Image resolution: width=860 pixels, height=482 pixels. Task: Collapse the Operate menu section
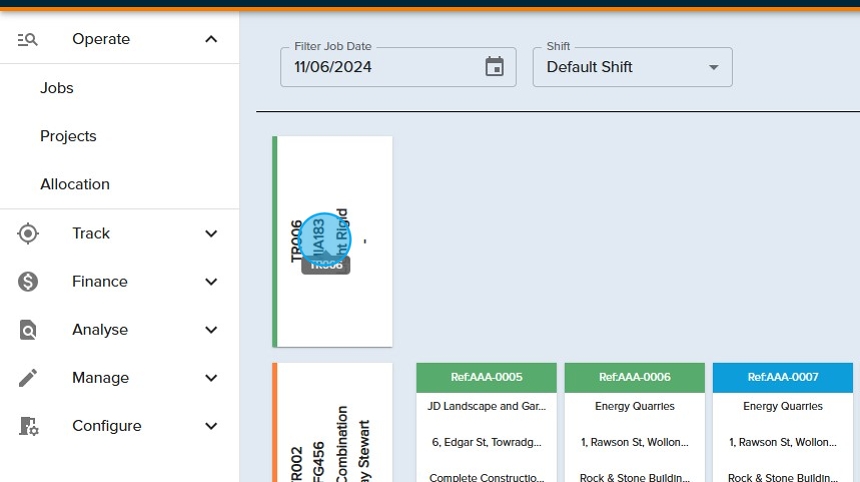211,39
